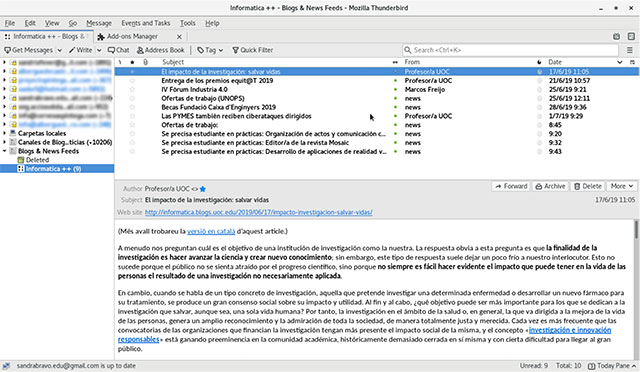This screenshot has width=640, height=372.
Task: Delete the selected message
Action: click(x=588, y=186)
